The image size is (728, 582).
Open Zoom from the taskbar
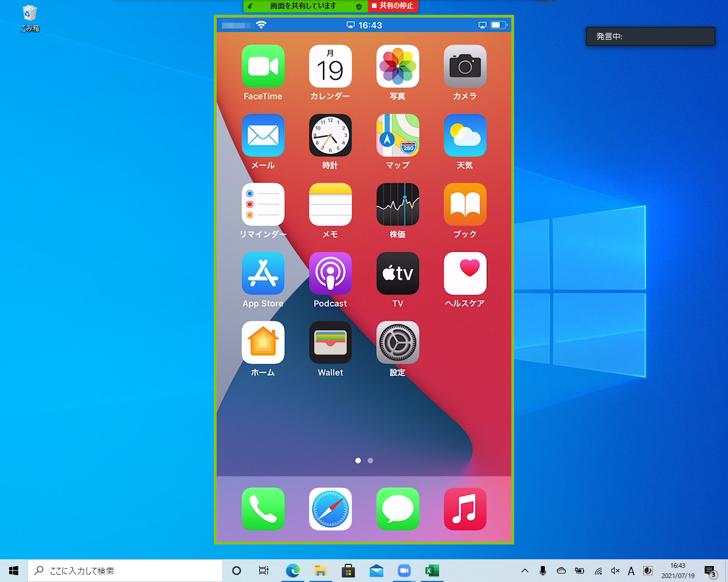coord(404,571)
